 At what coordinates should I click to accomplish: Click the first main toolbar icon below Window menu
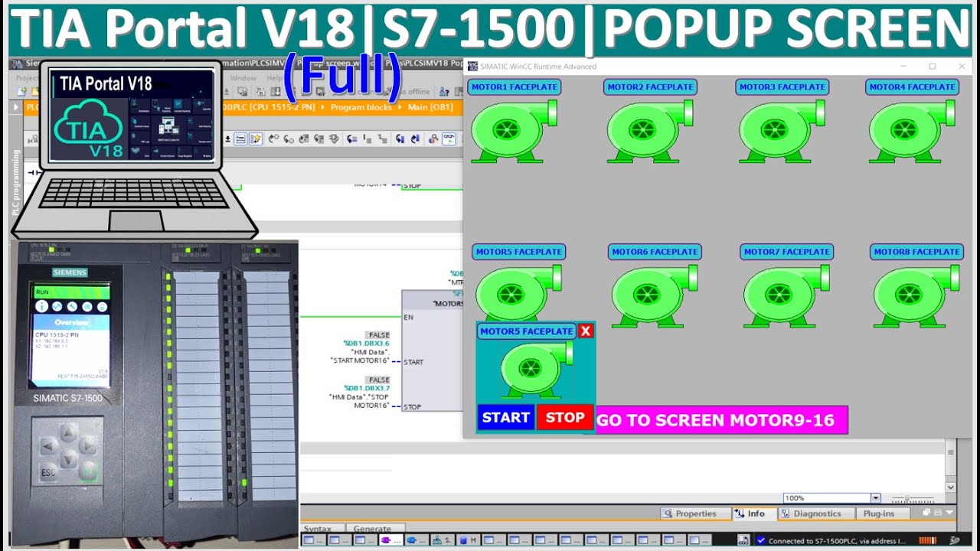click(242, 92)
